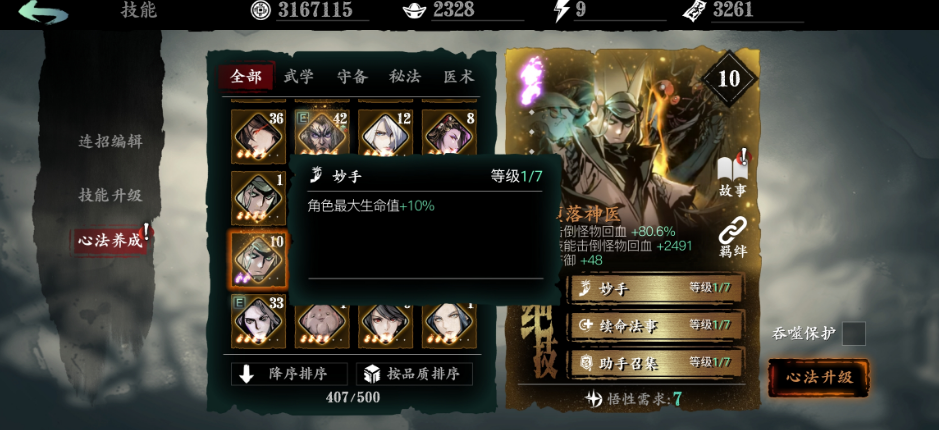
Task: Toggle 降序排序 sort order
Action: coord(289,374)
